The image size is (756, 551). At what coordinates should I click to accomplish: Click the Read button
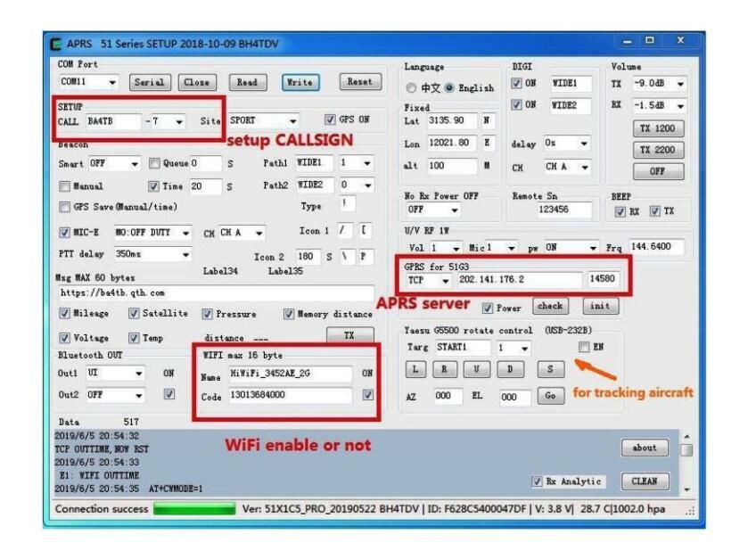pos(247,82)
